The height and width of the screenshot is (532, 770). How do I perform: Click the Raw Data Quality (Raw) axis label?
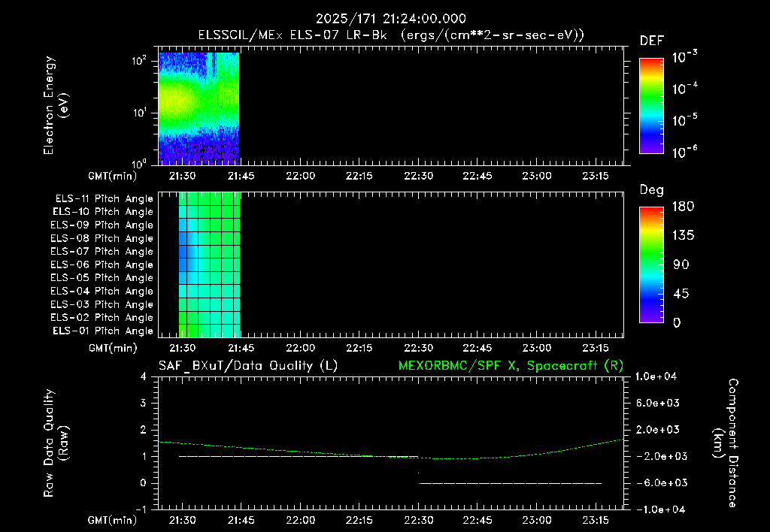pyautogui.click(x=56, y=443)
